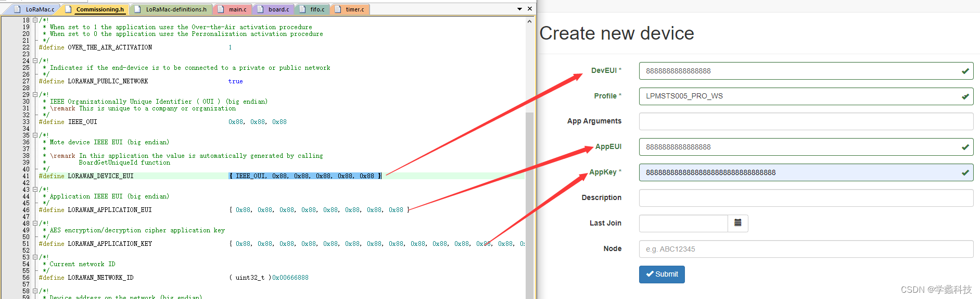This screenshot has height=299, width=980.
Task: Collapse the Application EUI comment at line 43
Action: 35,190
